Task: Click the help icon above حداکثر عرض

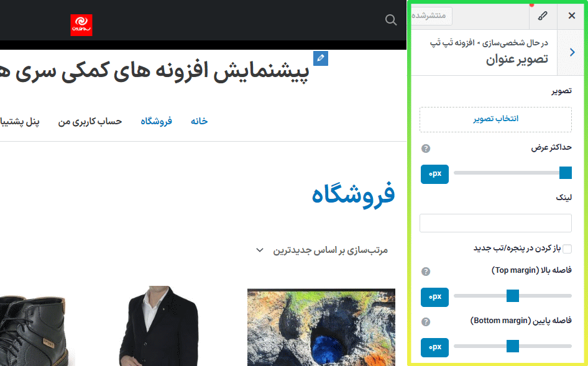Action: 426,149
